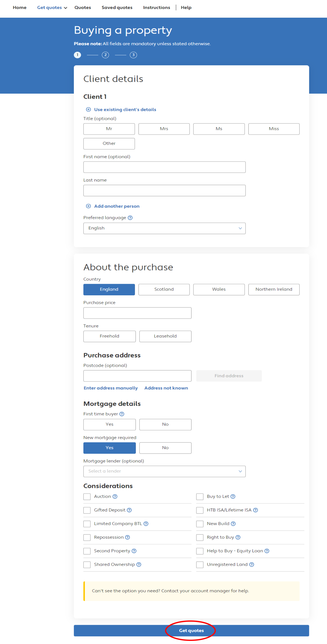Click help icon next to First time buyer

pos(122,414)
